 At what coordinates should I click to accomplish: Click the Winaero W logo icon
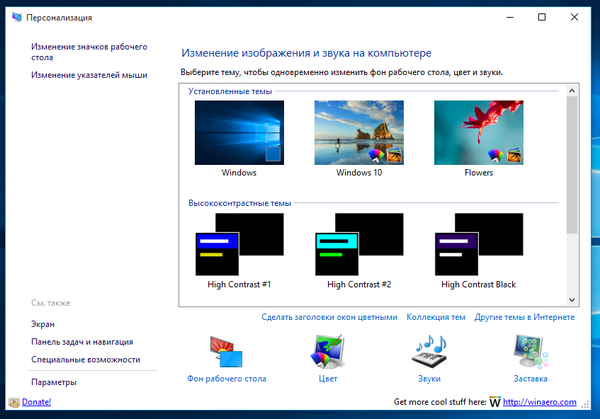[x=495, y=402]
